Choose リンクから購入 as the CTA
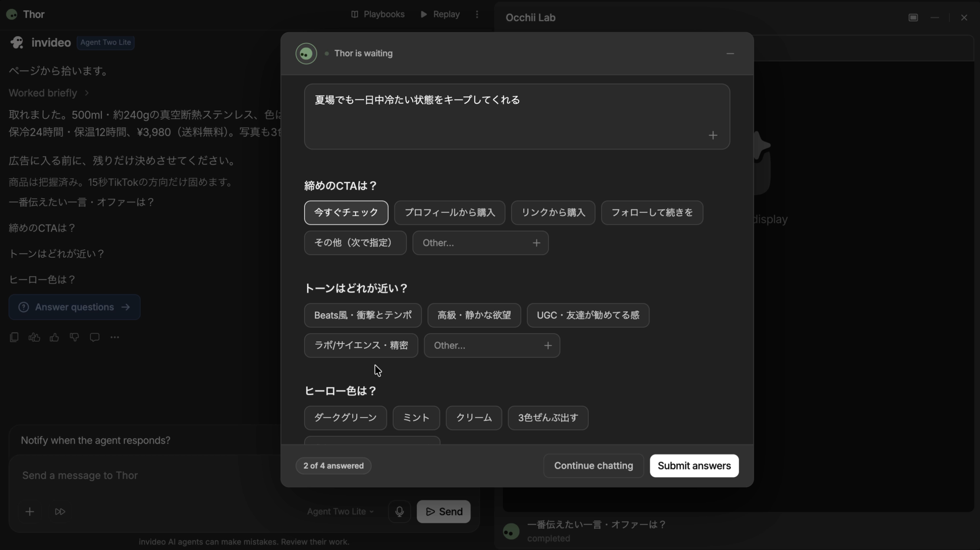Viewport: 980px width, 550px height. click(553, 213)
